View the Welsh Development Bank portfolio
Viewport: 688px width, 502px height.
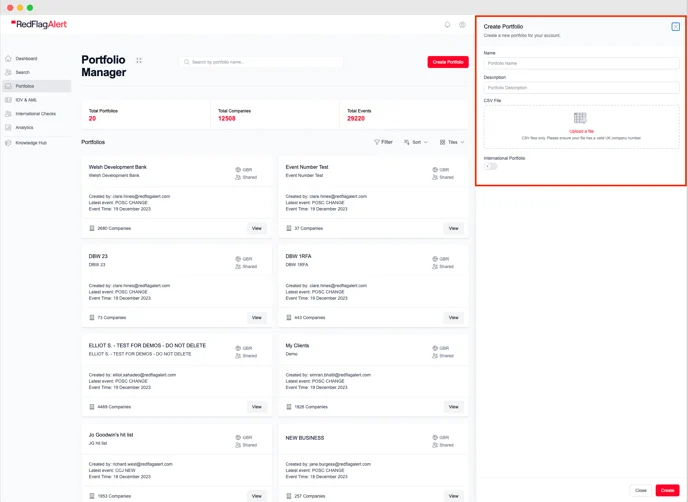257,228
